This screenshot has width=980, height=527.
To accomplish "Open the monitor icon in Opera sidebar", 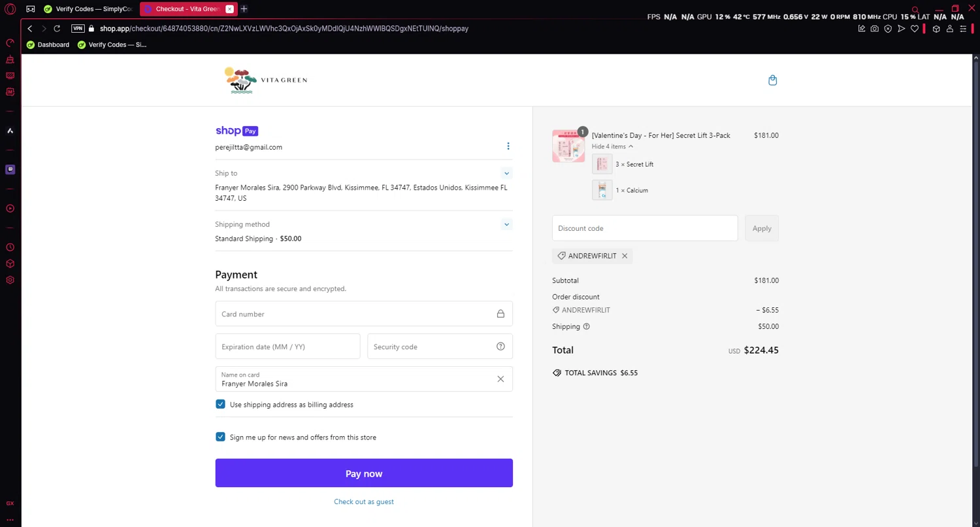I will point(10,76).
